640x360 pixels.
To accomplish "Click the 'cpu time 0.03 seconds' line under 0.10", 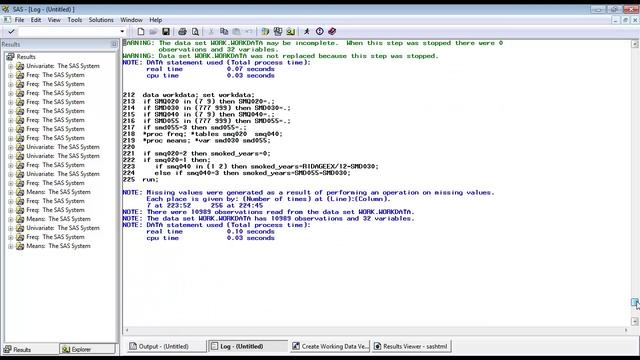I will 211,238.
